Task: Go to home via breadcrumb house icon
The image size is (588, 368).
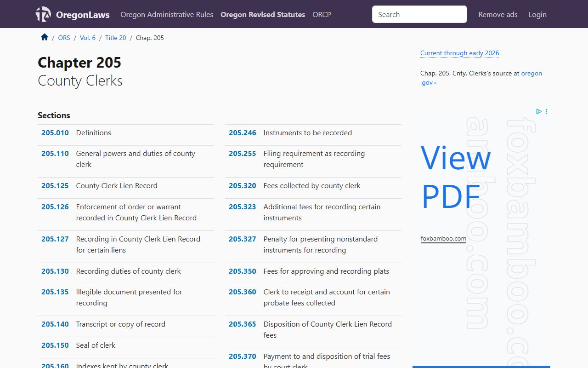Action: click(x=45, y=37)
